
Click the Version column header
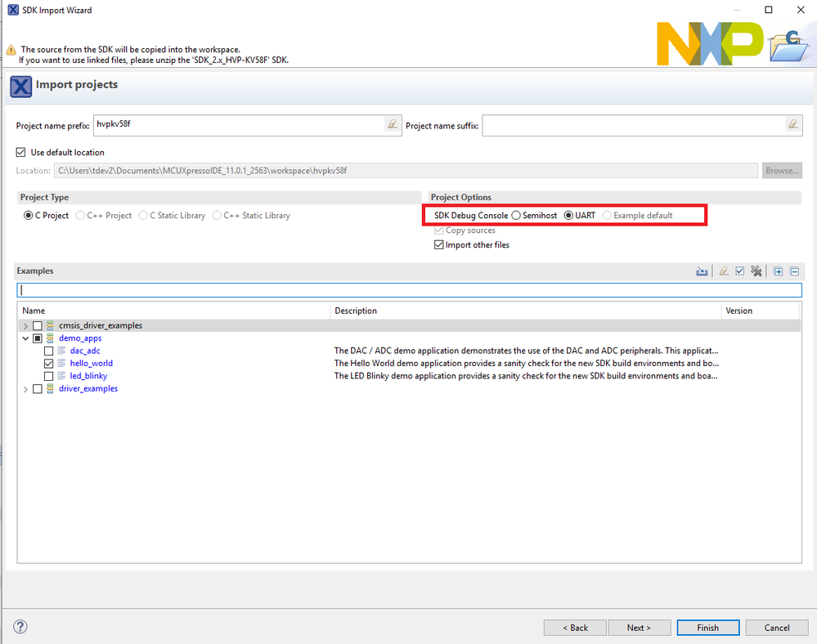pos(761,311)
